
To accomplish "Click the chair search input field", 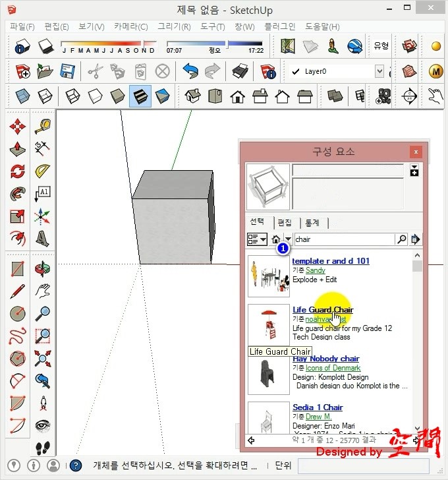I will pyautogui.click(x=345, y=239).
